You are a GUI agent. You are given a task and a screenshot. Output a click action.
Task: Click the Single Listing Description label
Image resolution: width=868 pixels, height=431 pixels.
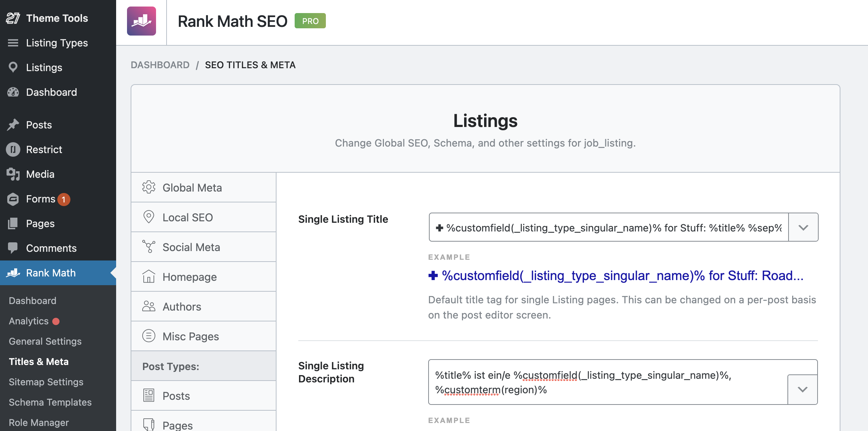tap(331, 372)
